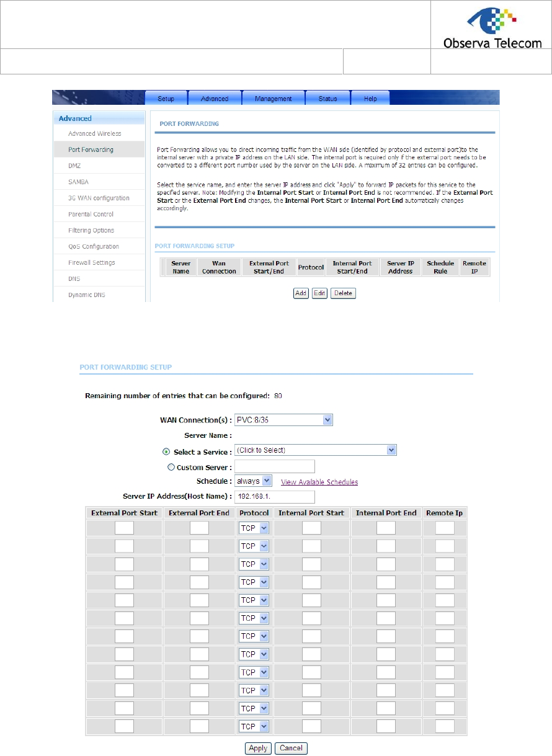Open the first row Protocol dropdown
552x756 pixels.
254,528
